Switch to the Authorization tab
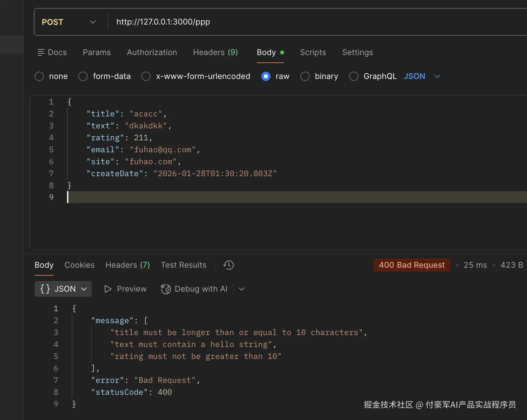527x420 pixels. click(152, 52)
